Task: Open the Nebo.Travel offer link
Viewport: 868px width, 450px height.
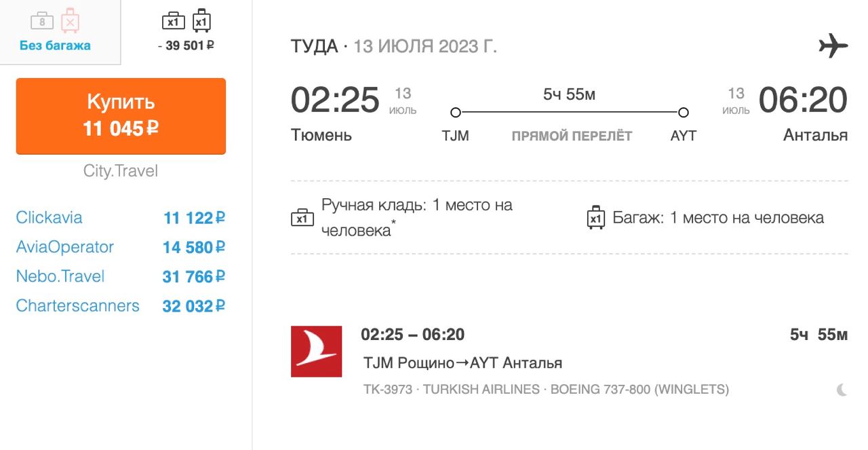Action: coord(60,276)
